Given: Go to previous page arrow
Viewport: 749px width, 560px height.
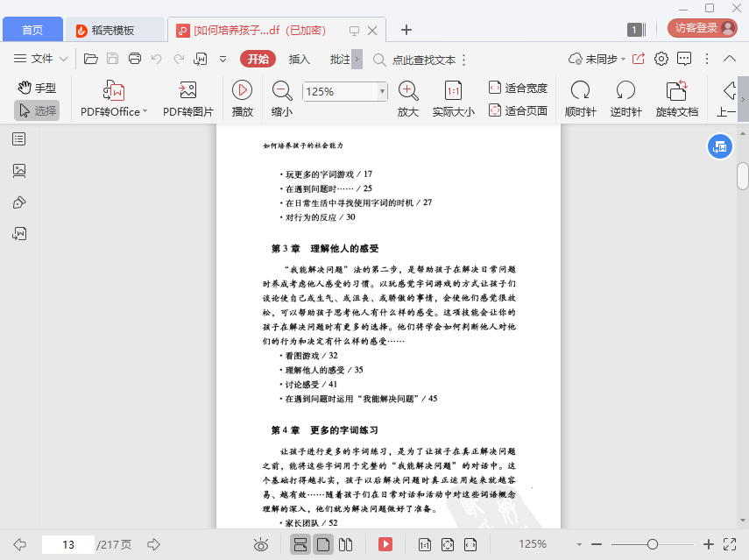Looking at the screenshot, I should point(20,544).
